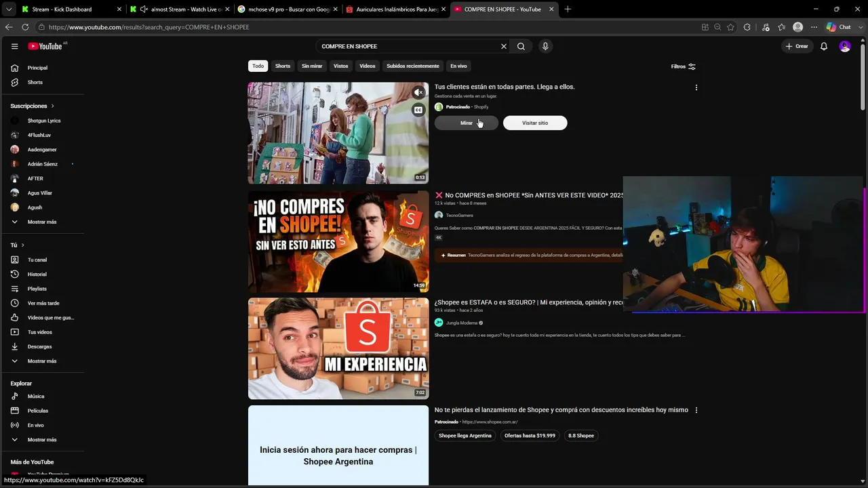Open browser settings and more menu
868x488 pixels.
tap(814, 27)
